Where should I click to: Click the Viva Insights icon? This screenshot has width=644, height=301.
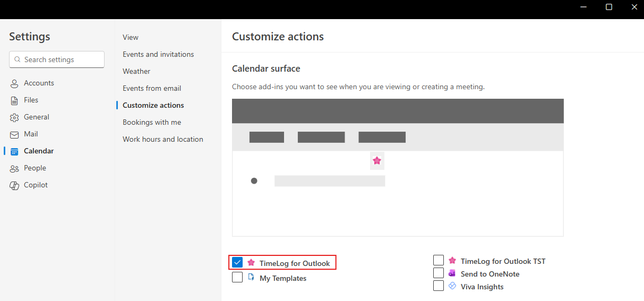point(452,286)
